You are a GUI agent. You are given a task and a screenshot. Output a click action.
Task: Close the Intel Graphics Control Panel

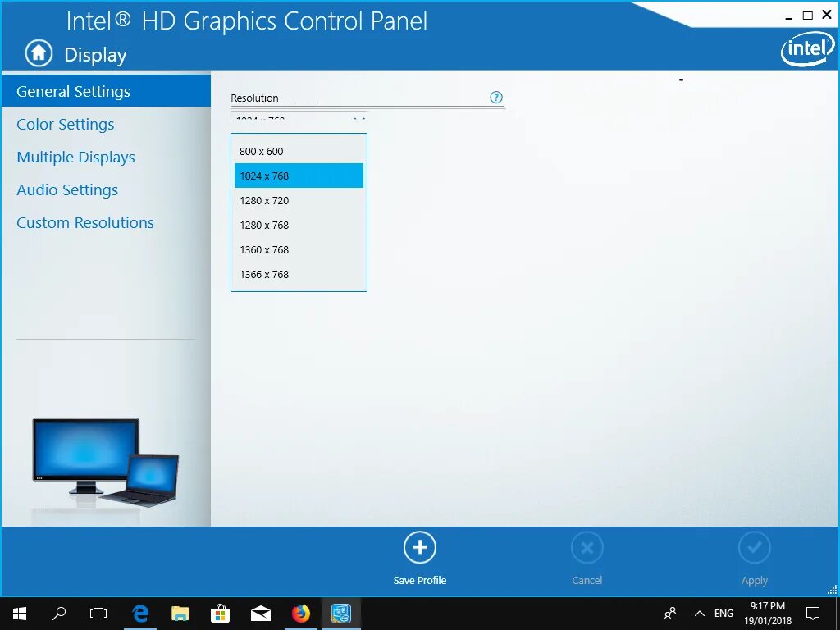(x=827, y=15)
